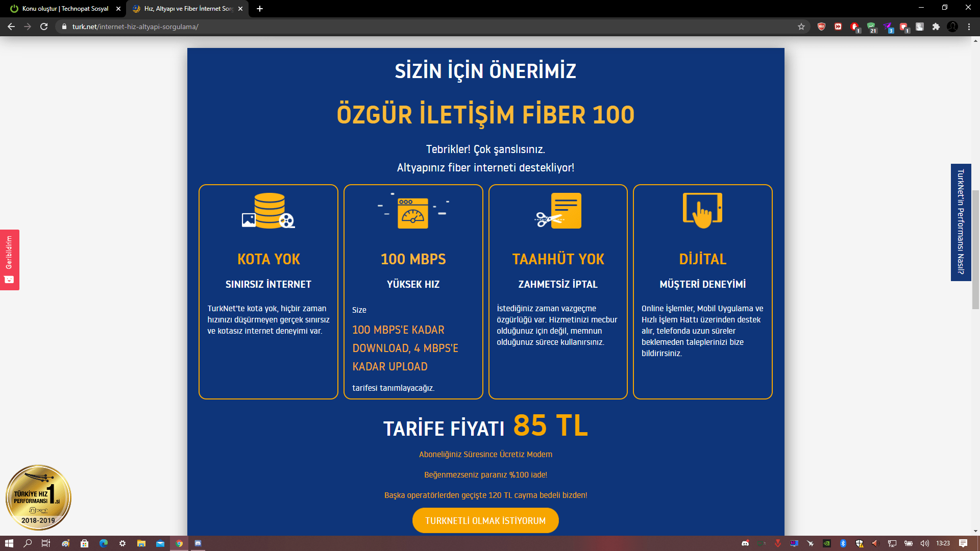Click the bookmark star icon in address bar

(801, 27)
